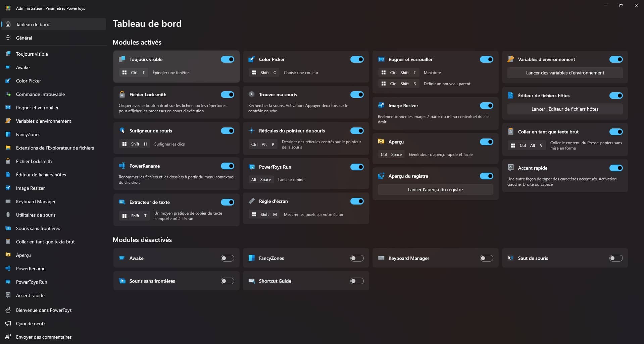Viewport: 644px width, 344px height.
Task: Click Envoyer des commentaires
Action: [54, 337]
